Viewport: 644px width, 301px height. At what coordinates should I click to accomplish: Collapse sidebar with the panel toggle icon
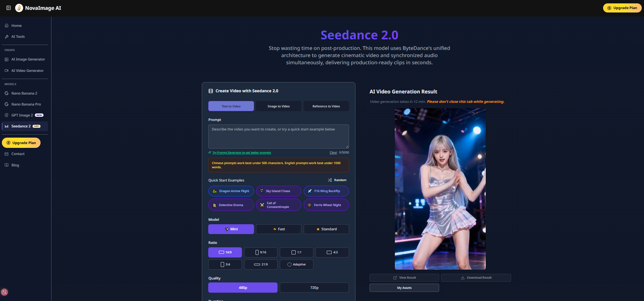click(x=8, y=8)
